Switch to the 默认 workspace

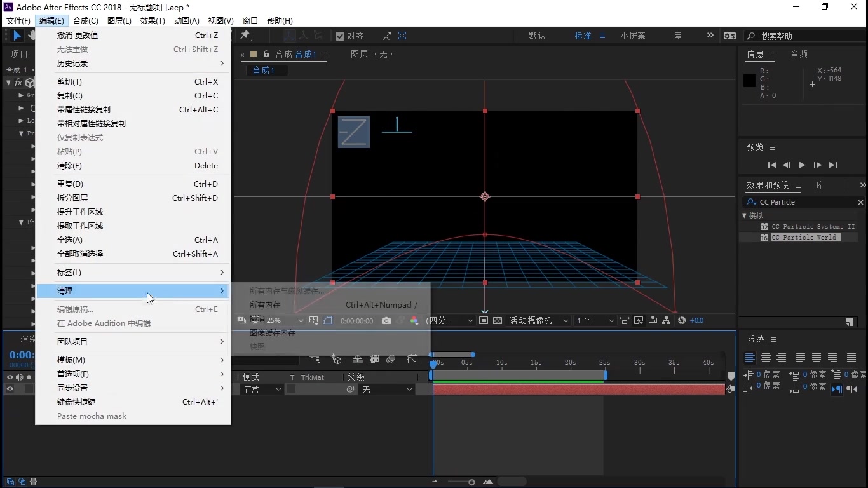(537, 36)
